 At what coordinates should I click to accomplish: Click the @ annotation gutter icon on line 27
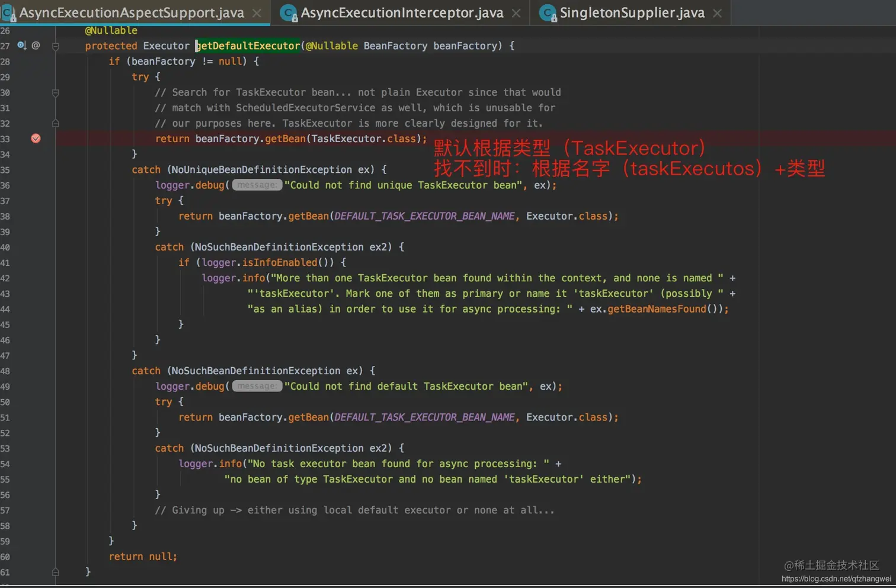coord(36,45)
